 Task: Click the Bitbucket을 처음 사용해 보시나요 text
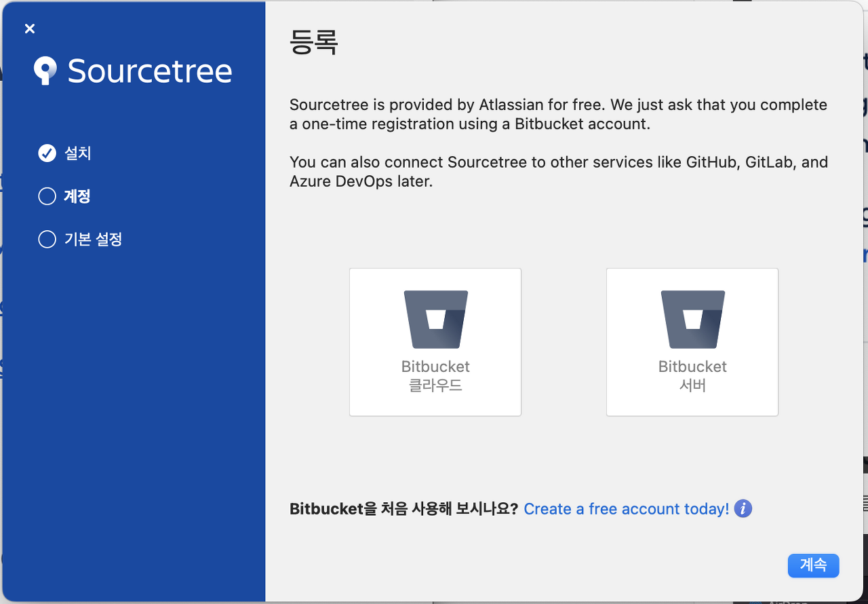click(404, 509)
